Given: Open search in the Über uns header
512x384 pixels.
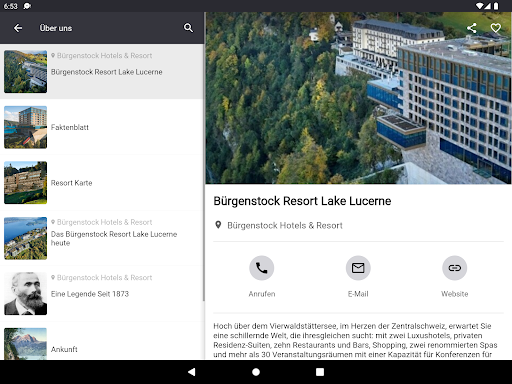Looking at the screenshot, I should click(188, 28).
